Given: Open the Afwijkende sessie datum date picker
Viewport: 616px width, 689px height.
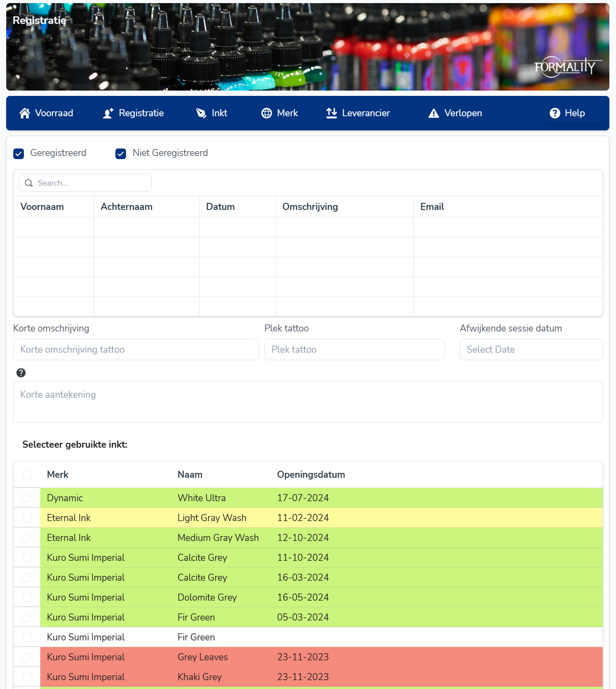Looking at the screenshot, I should (531, 350).
